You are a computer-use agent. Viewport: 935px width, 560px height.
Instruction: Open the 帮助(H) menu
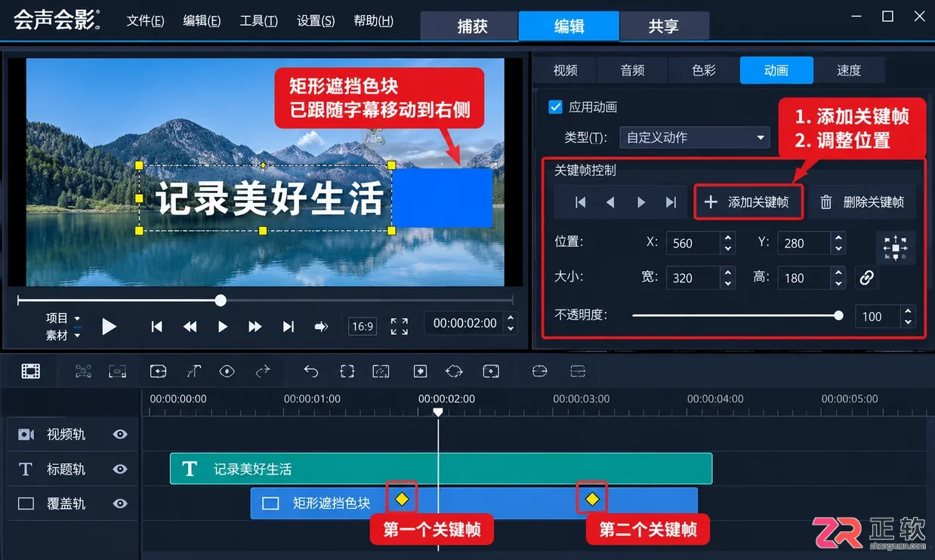(x=373, y=21)
